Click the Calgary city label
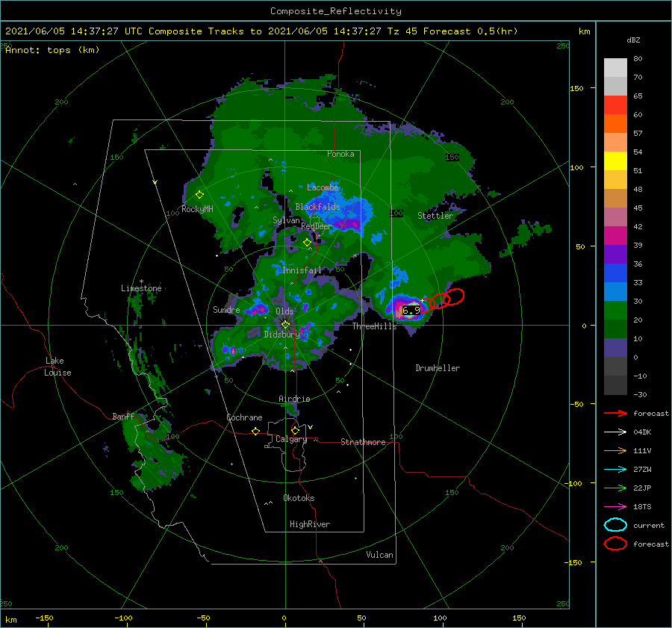672x628 pixels. click(x=291, y=439)
